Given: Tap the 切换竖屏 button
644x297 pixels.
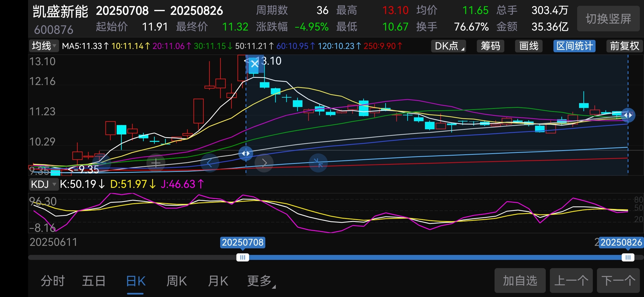Looking at the screenshot, I should click(x=608, y=19).
